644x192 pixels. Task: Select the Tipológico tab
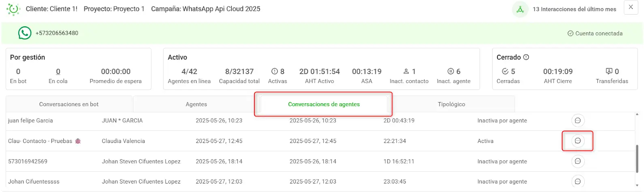tap(452, 104)
